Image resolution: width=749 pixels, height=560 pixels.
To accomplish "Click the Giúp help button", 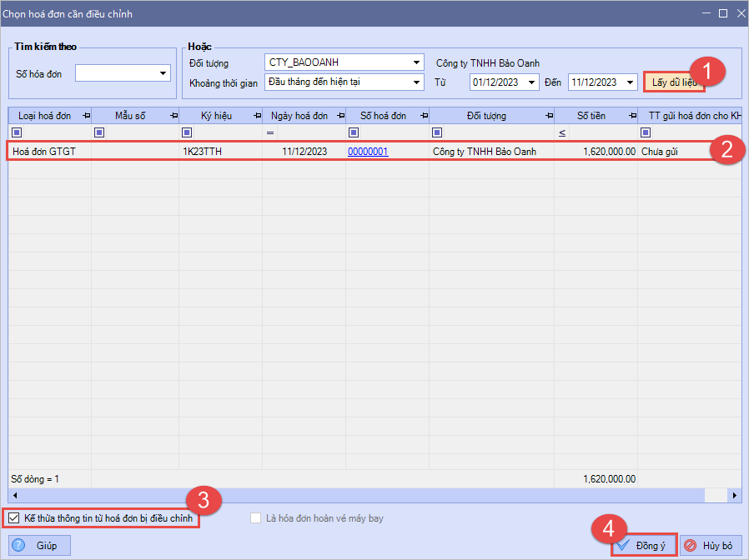I will 39,546.
